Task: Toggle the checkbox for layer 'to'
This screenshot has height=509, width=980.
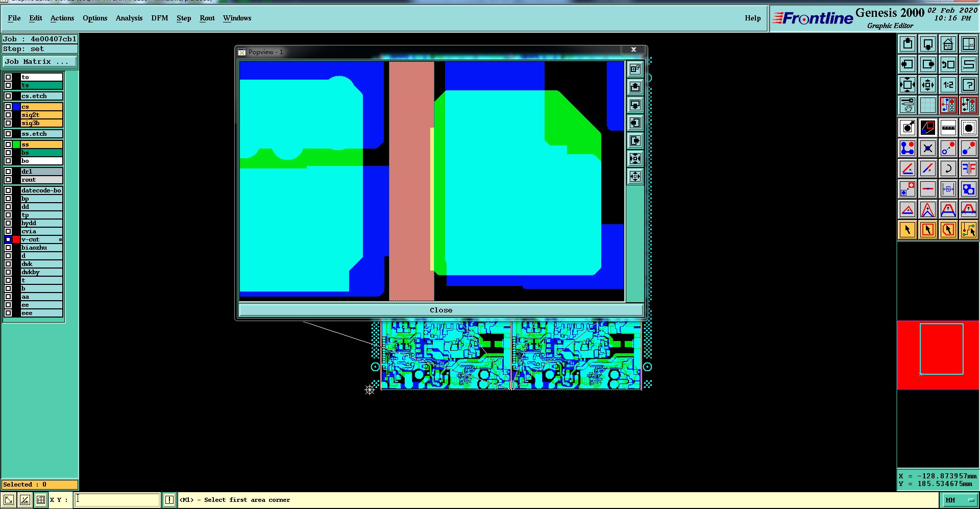Action: pos(8,77)
